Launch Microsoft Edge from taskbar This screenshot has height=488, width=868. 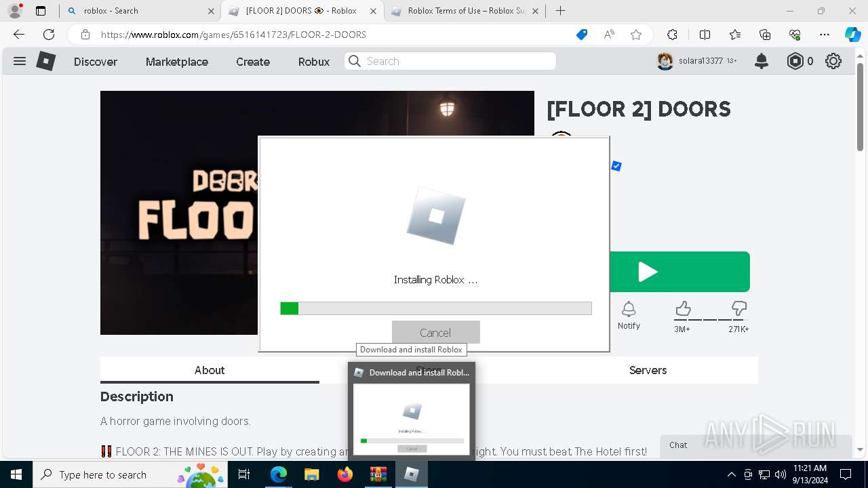(279, 474)
